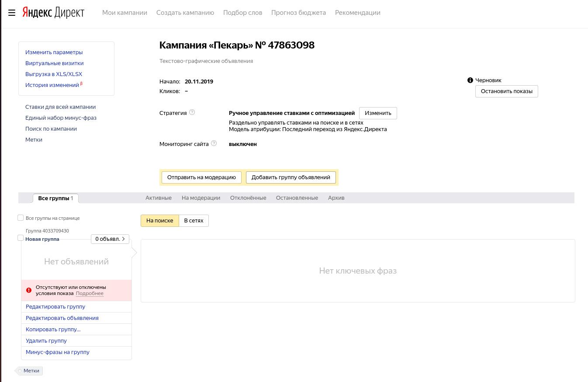The width and height of the screenshot is (588, 382).
Task: Click Редактировать группу link
Action: point(55,307)
